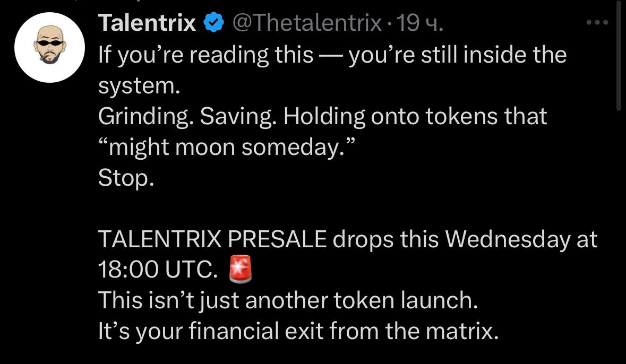Click "This isn't just another token launch."

coord(288,300)
